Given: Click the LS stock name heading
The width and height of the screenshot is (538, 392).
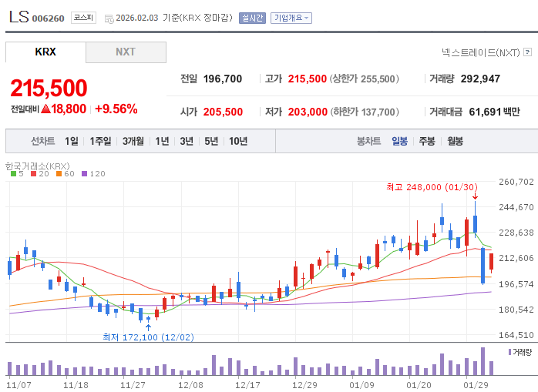Looking at the screenshot, I should pyautogui.click(x=18, y=17).
